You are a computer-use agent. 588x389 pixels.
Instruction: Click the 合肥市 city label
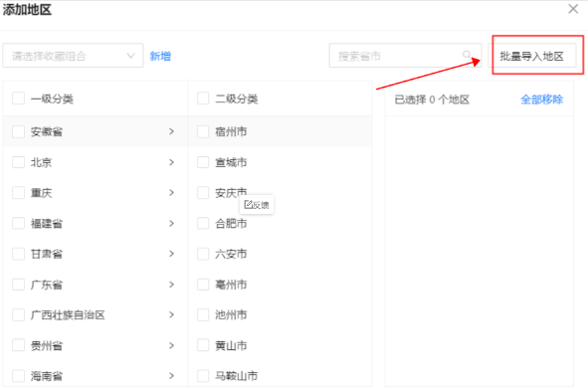pyautogui.click(x=231, y=224)
